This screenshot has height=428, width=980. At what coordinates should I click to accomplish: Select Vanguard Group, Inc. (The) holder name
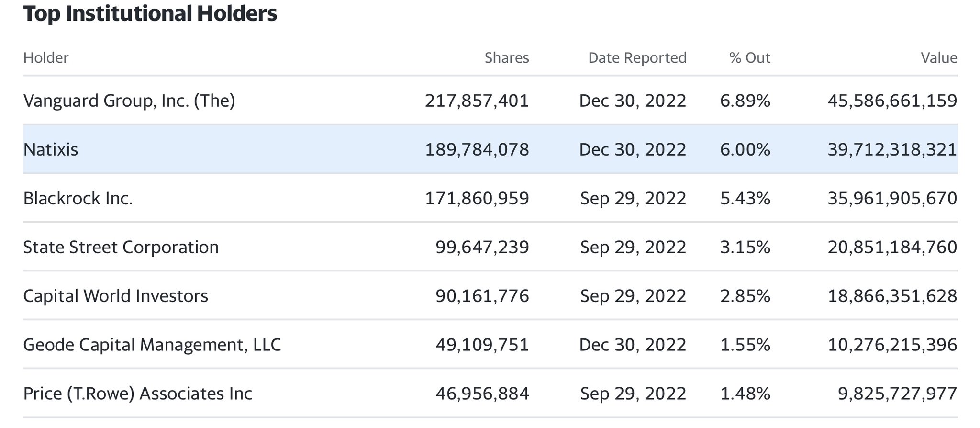click(129, 101)
